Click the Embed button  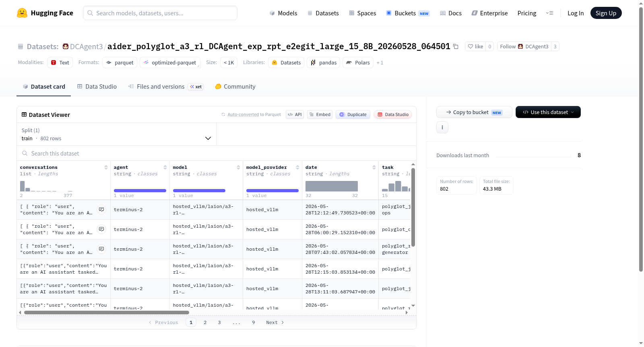(x=320, y=114)
